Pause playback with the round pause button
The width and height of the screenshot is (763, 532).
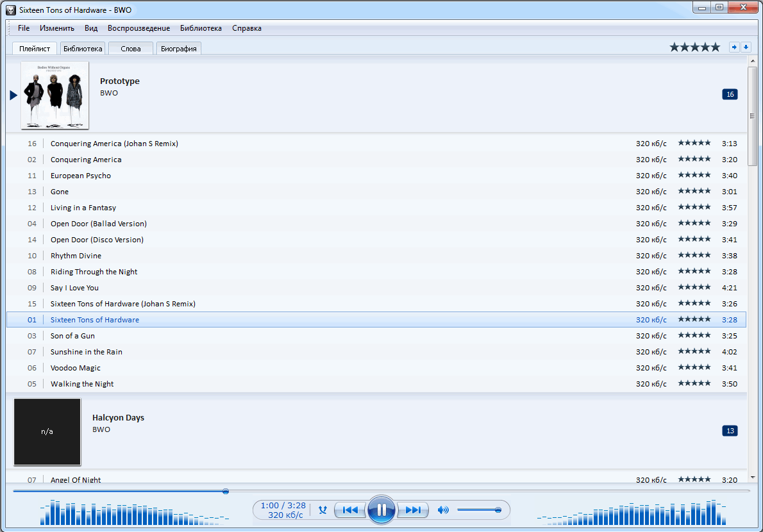click(382, 510)
